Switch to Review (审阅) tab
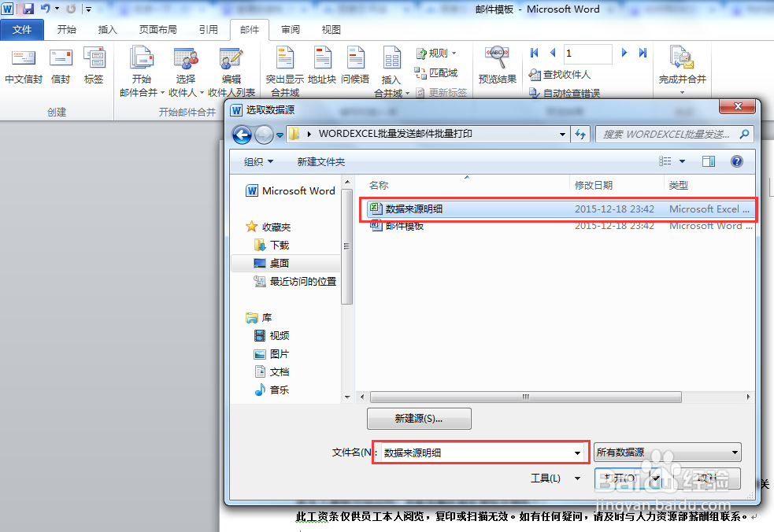The width and height of the screenshot is (774, 532). point(291,30)
